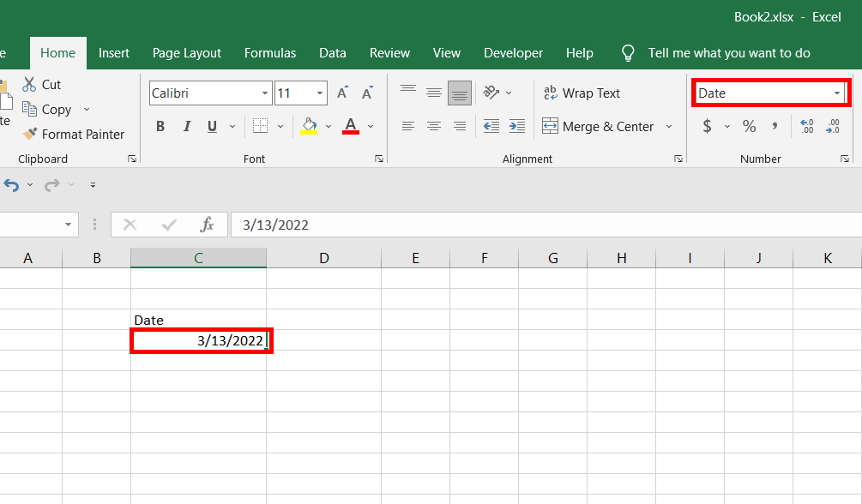
Task: Expand Merge & Center options arrow
Action: 669,126
